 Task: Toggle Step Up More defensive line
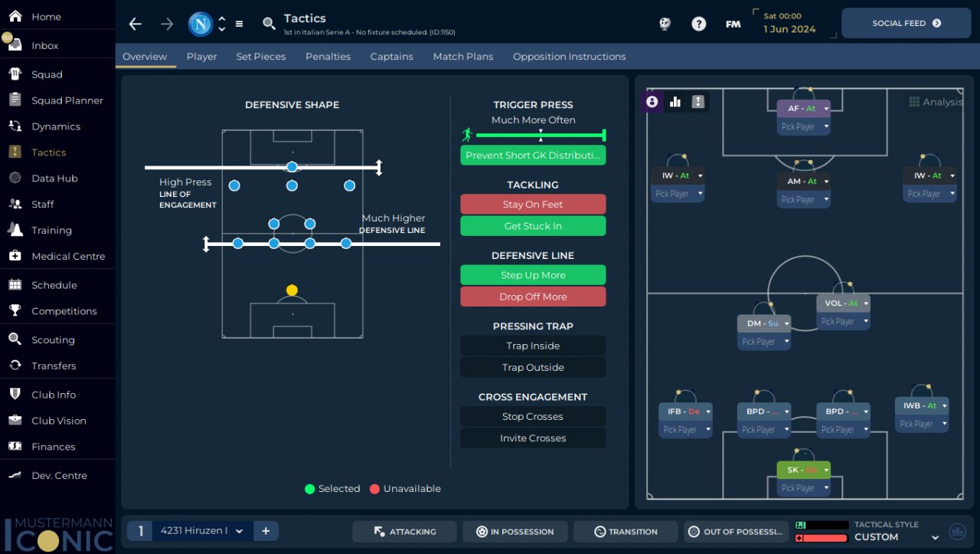click(x=533, y=275)
